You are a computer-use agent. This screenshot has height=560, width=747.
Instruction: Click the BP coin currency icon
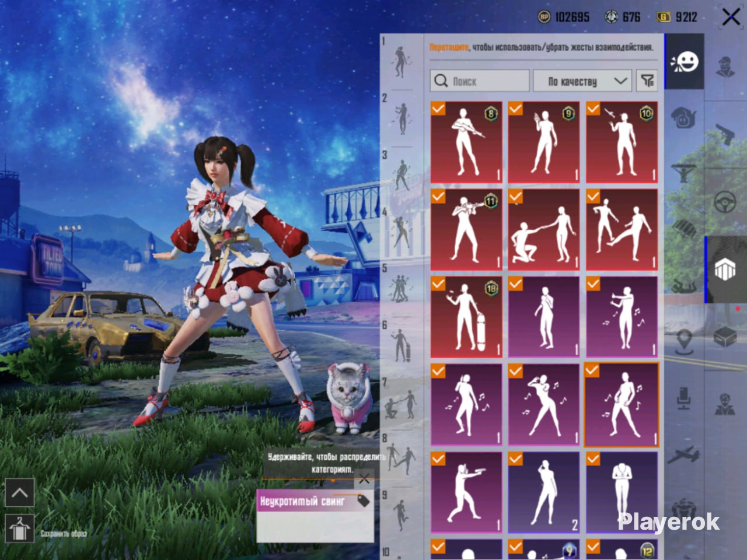coord(544,17)
